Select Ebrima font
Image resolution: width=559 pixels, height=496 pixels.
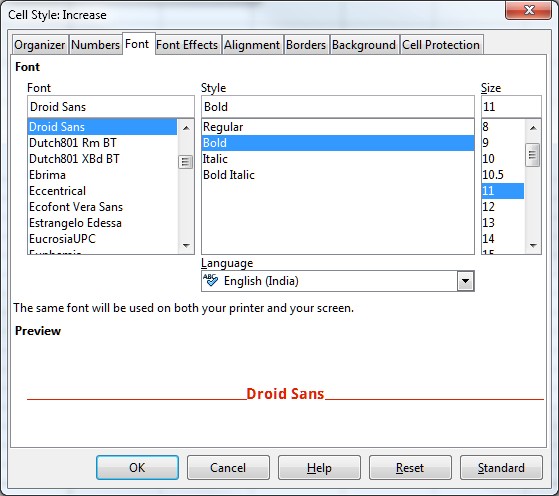pos(102,175)
